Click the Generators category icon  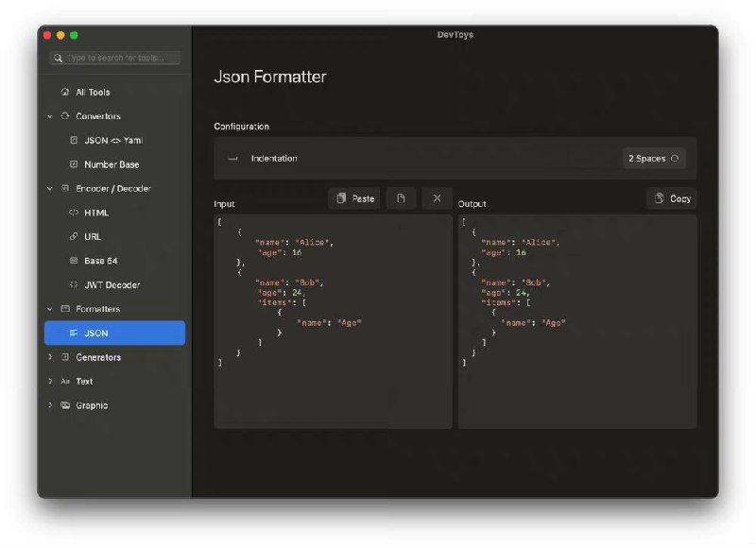pos(65,357)
